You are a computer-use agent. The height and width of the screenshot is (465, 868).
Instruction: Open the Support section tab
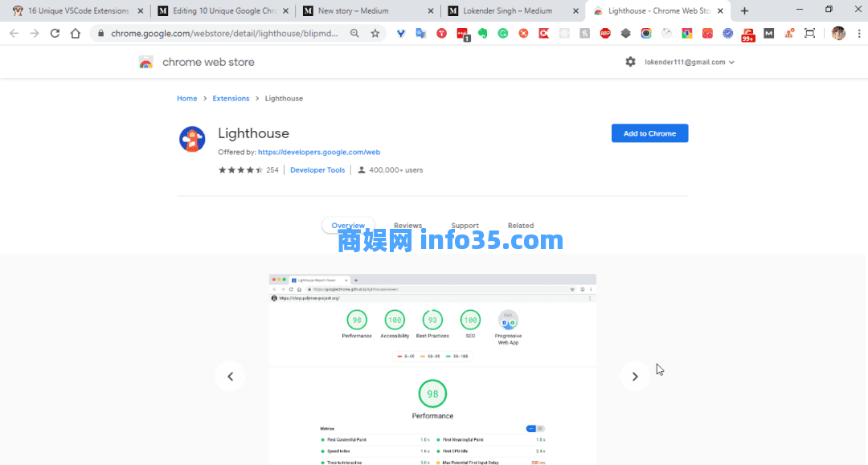465,226
